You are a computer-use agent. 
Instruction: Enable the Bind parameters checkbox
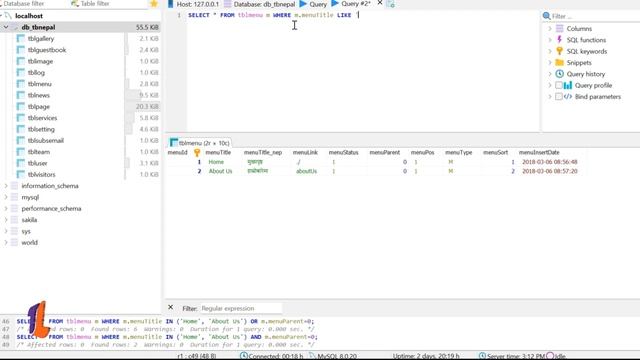click(x=559, y=97)
